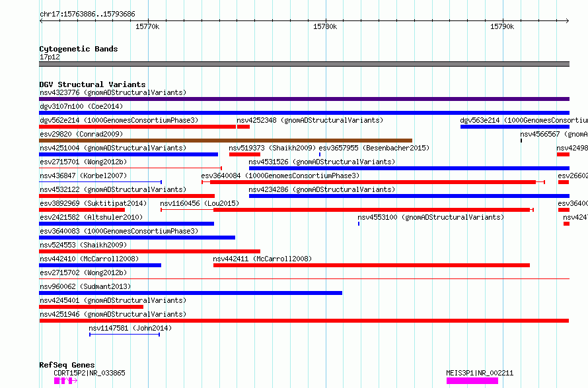The image size is (588, 388).
Task: Click the CDRT15P2 gene glyph
Action: [x=65, y=381]
